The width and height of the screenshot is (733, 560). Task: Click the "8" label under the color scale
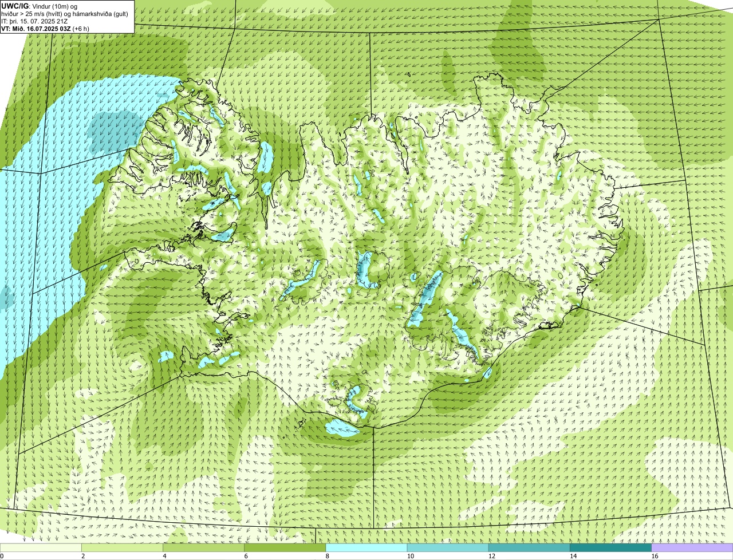[x=327, y=556]
